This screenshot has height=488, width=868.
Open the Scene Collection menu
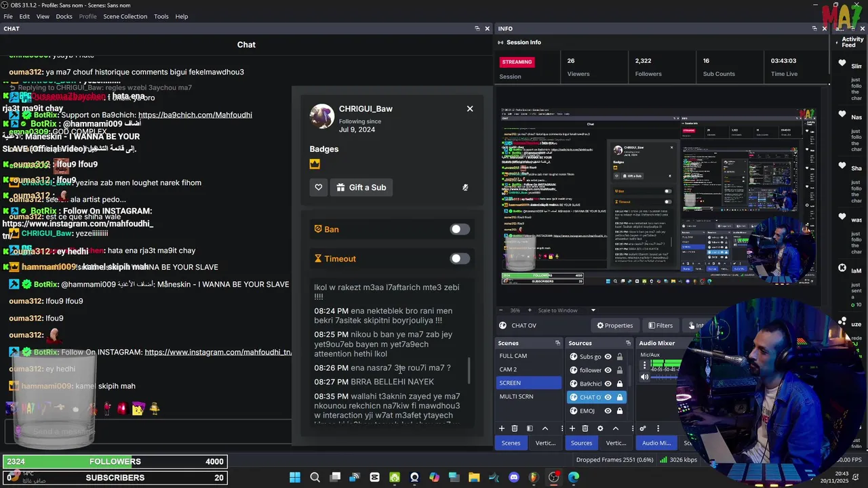click(125, 16)
